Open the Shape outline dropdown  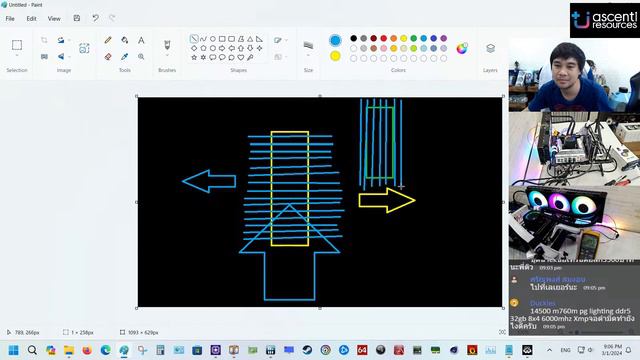(281, 40)
